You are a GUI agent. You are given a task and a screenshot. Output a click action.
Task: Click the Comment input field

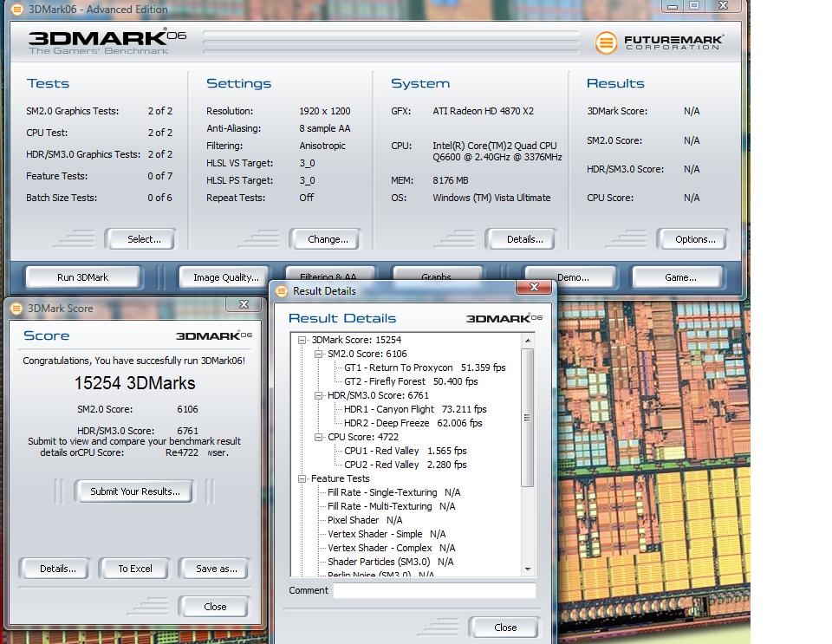pos(434,590)
